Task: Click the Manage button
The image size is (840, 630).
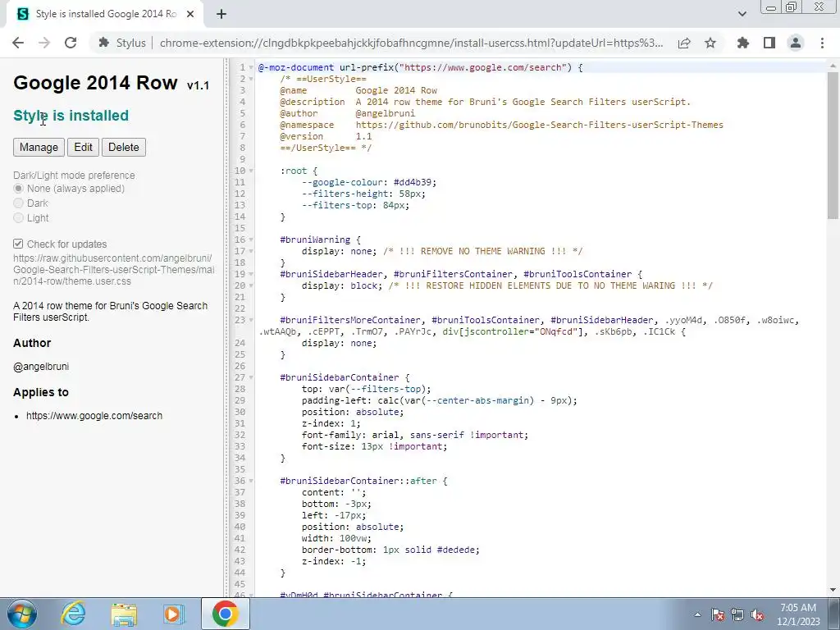Action: tap(39, 148)
